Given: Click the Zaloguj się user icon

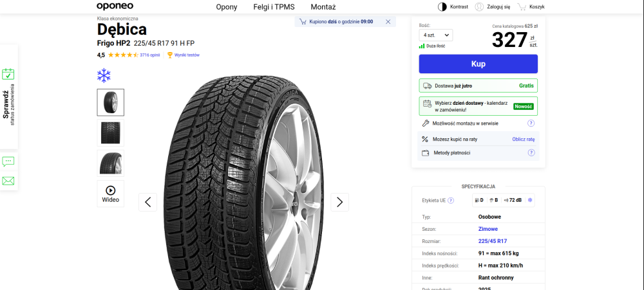Looking at the screenshot, I should (x=479, y=6).
